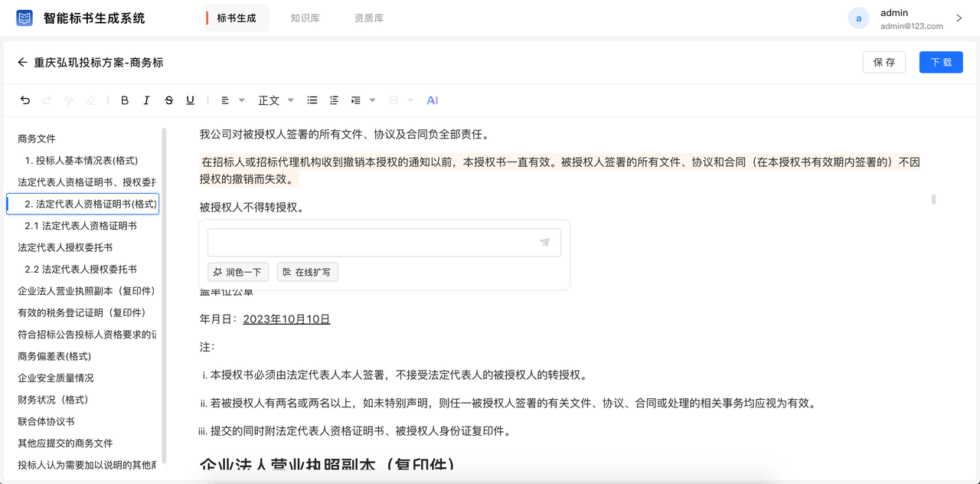Select 其他应提交的商务文件 outline item
The width and height of the screenshot is (980, 484).
(x=65, y=443)
